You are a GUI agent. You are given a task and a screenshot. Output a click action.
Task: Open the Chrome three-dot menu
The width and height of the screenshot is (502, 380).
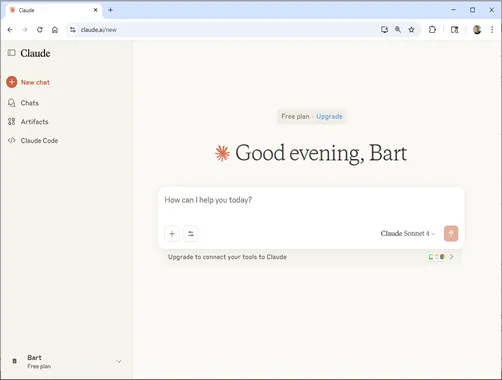pyautogui.click(x=492, y=30)
